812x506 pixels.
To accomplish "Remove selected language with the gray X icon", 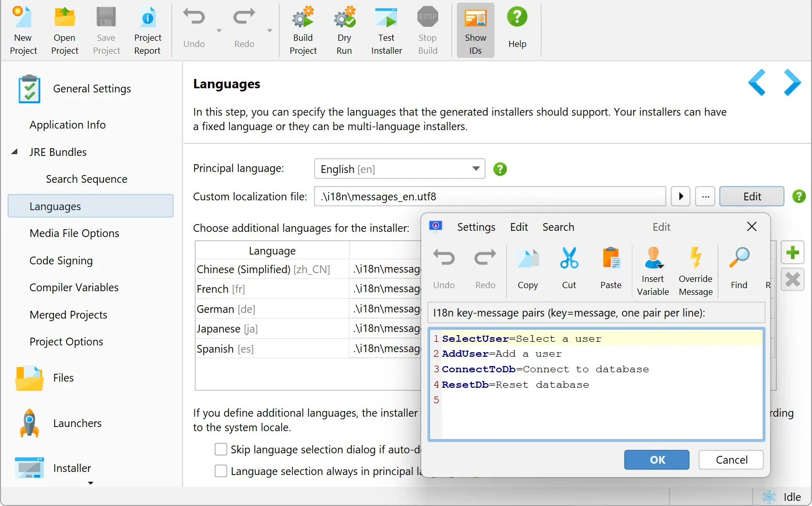I will tap(792, 279).
